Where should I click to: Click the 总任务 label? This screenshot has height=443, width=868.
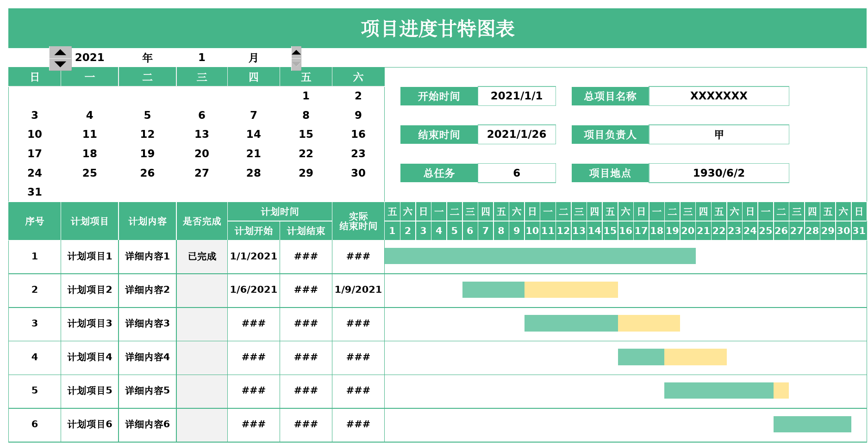click(439, 173)
